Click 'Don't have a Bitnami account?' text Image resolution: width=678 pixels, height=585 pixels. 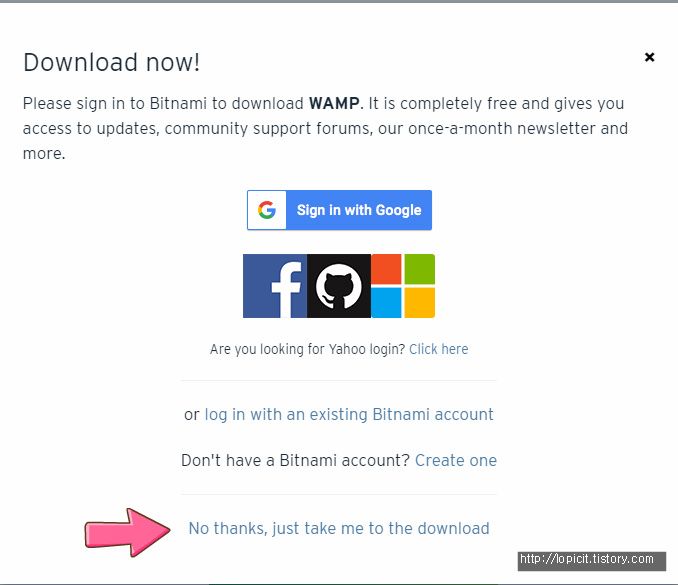click(295, 460)
